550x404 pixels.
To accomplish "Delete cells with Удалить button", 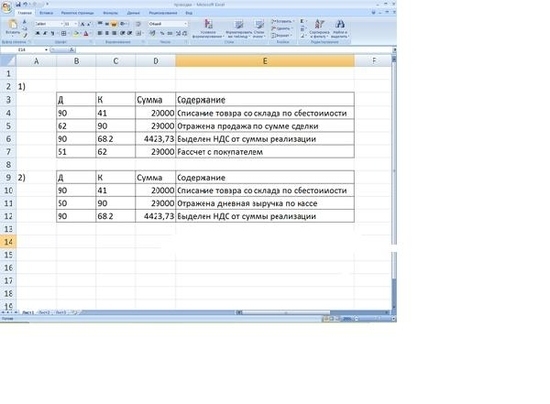I will [x=281, y=28].
